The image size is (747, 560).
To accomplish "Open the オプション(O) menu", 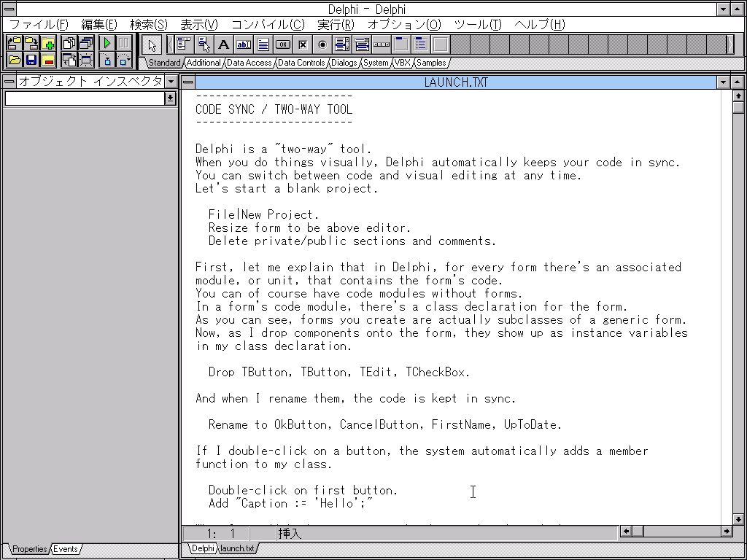I will click(404, 25).
